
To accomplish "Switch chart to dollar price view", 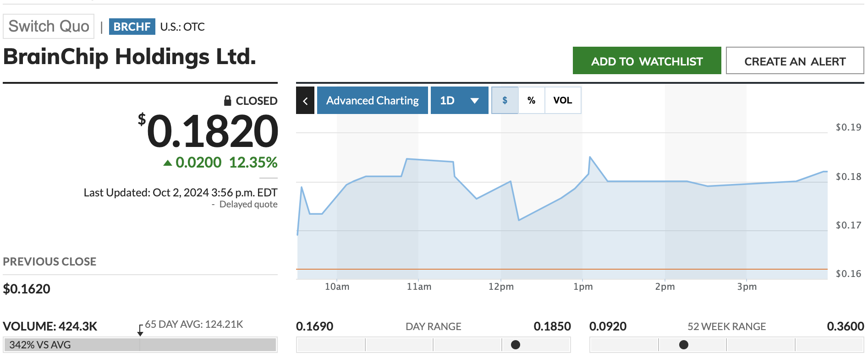I will 505,100.
